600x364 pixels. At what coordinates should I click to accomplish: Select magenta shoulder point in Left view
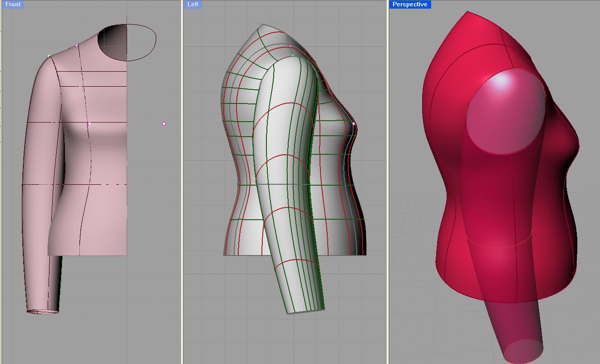[x=290, y=45]
